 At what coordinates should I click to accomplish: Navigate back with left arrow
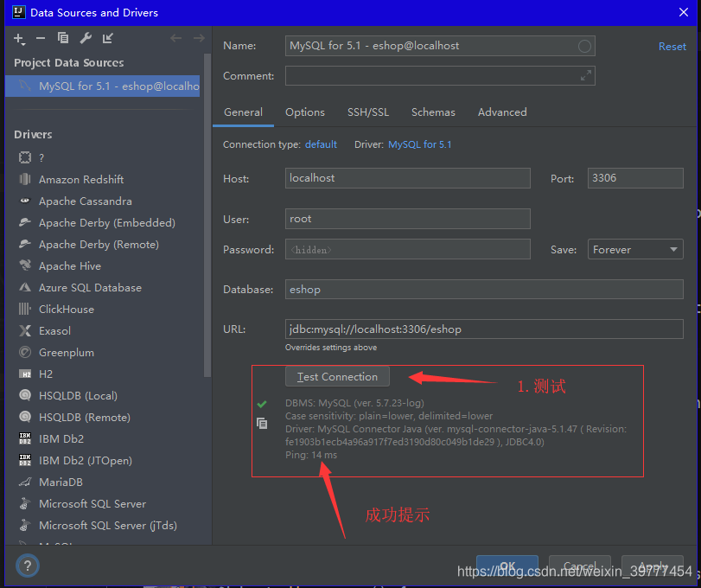[x=175, y=38]
